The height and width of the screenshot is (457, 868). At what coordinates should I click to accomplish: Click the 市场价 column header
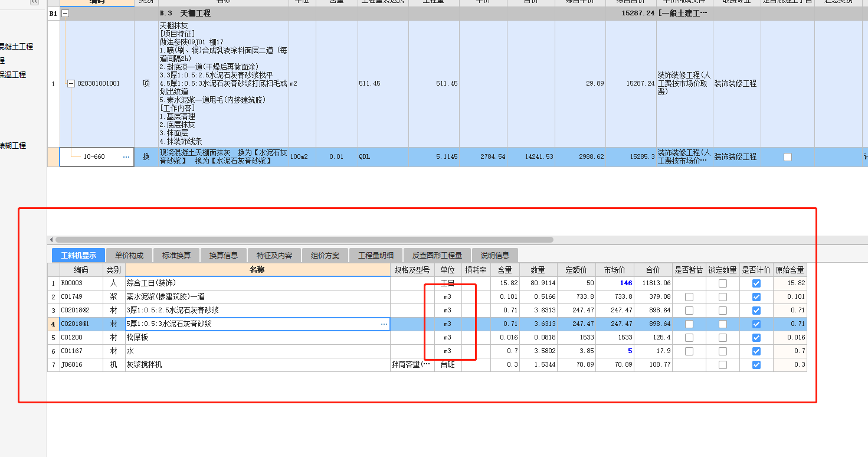[x=614, y=270]
